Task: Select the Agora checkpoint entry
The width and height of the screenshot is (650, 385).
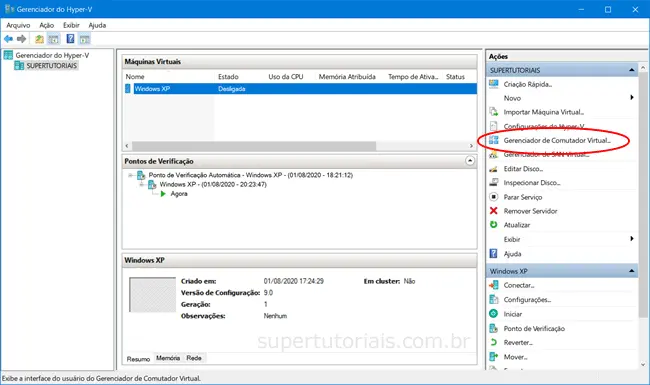Action: pos(179,194)
